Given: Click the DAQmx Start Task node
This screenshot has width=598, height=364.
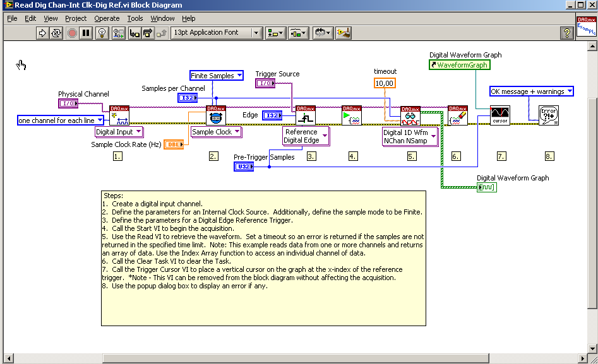Looking at the screenshot, I should tap(352, 115).
